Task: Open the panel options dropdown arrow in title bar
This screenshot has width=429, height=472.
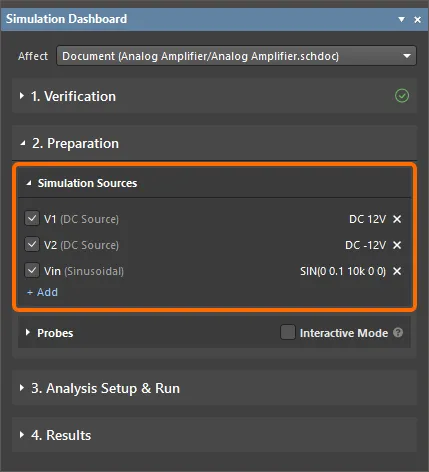Action: [x=402, y=19]
